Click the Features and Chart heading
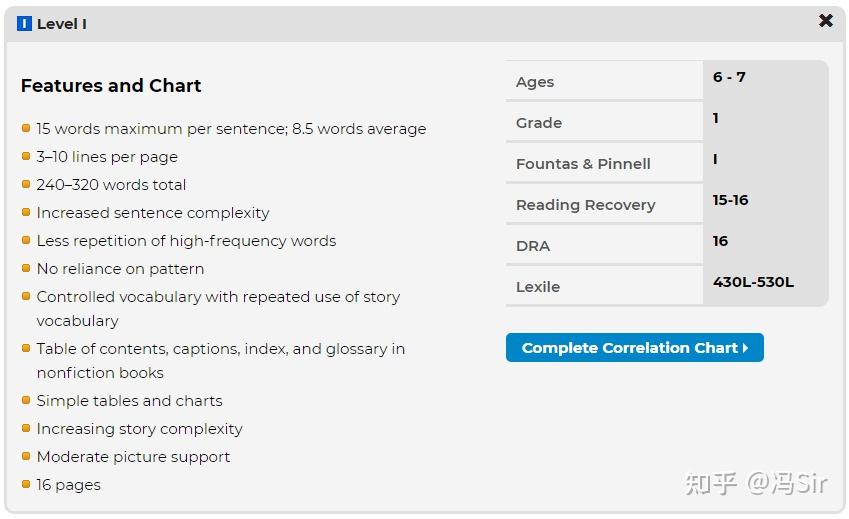The width and height of the screenshot is (849, 519). (x=111, y=86)
